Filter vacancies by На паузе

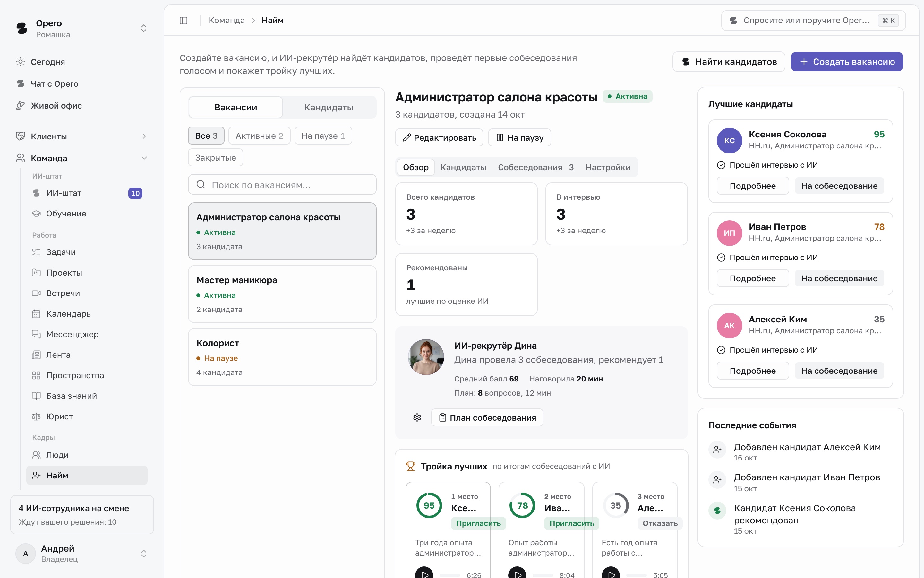click(323, 136)
